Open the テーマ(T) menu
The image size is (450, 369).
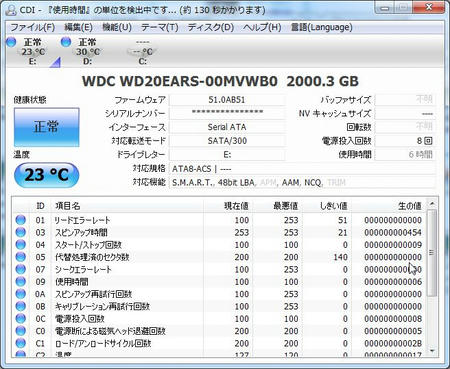point(159,27)
